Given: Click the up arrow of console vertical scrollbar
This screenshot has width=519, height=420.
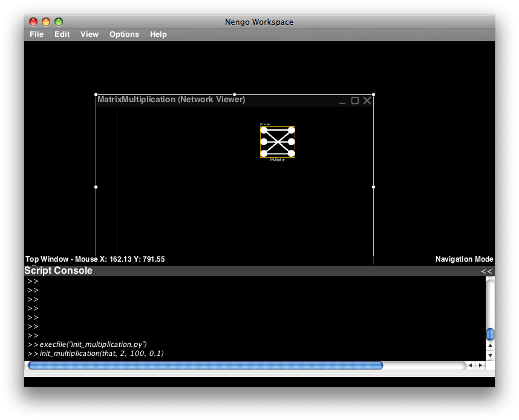Looking at the screenshot, I should 490,345.
